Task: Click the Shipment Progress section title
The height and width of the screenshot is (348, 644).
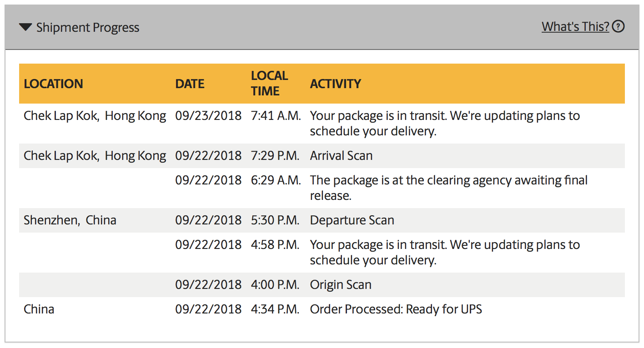Action: [88, 27]
